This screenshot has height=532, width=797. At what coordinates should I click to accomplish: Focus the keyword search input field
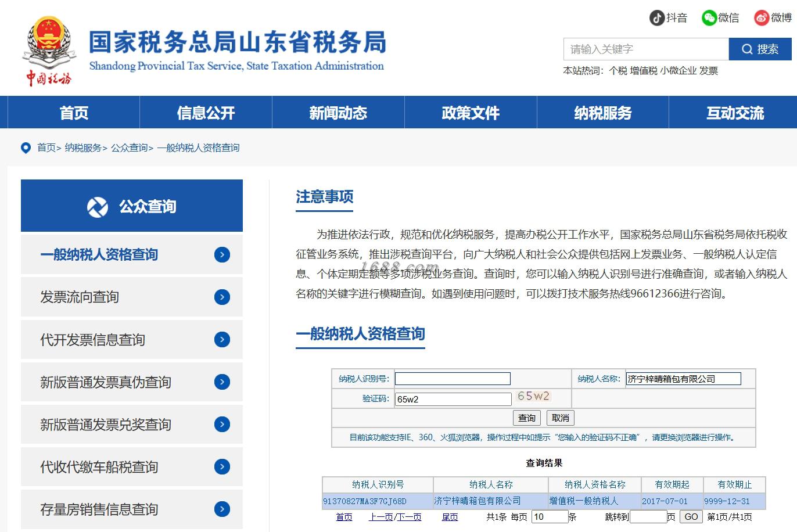pos(646,49)
